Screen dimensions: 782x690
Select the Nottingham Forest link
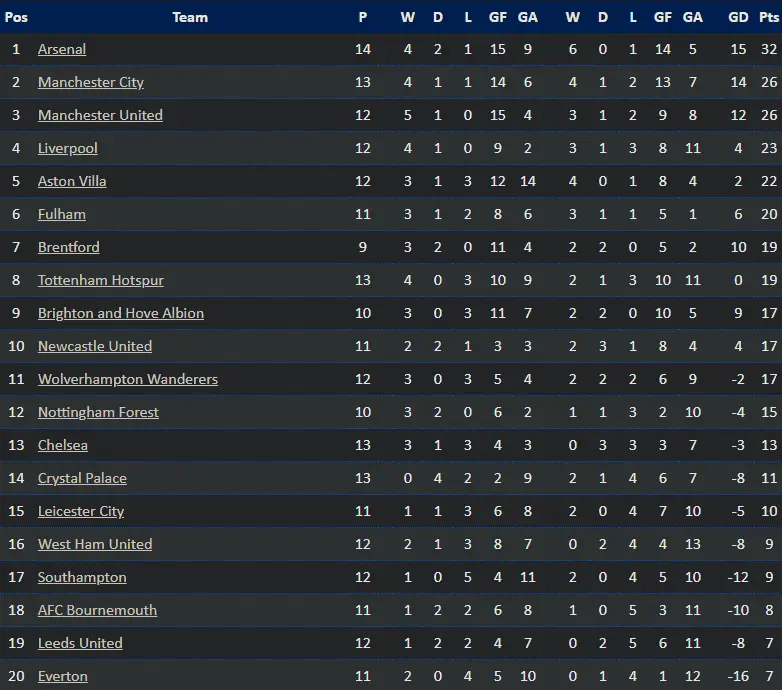pyautogui.click(x=98, y=412)
